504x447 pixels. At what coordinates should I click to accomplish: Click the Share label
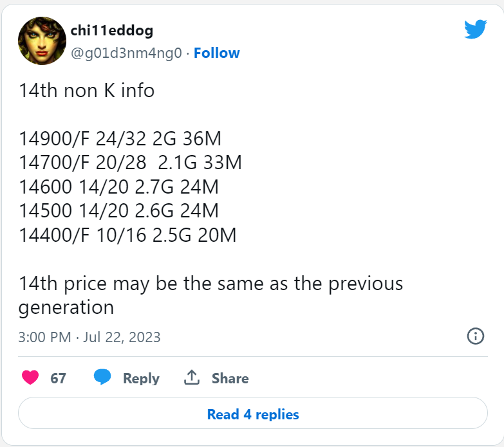(x=230, y=378)
